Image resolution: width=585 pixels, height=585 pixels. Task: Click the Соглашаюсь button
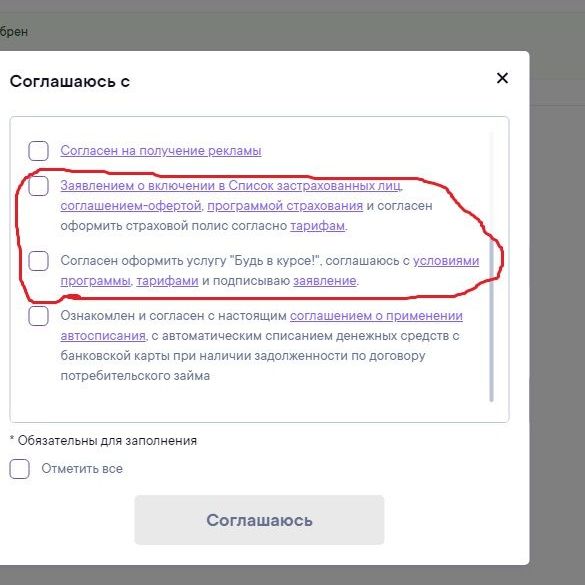click(x=259, y=520)
